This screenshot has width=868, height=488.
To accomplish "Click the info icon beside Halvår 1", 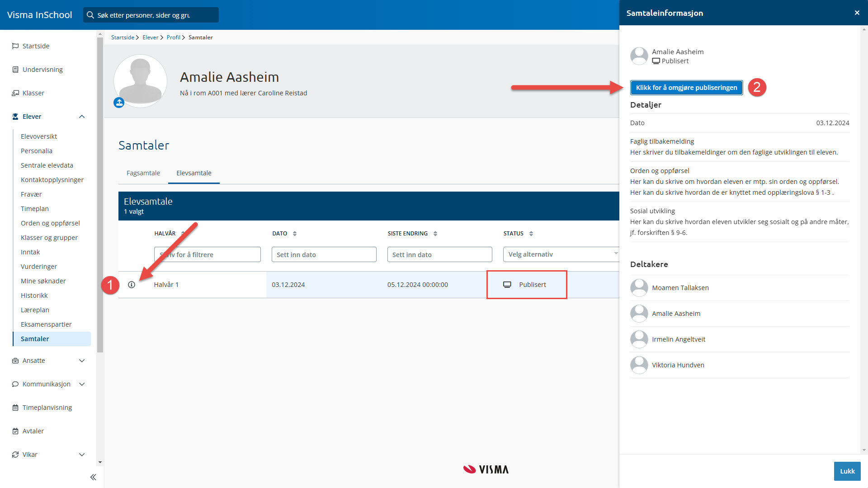I will point(132,285).
